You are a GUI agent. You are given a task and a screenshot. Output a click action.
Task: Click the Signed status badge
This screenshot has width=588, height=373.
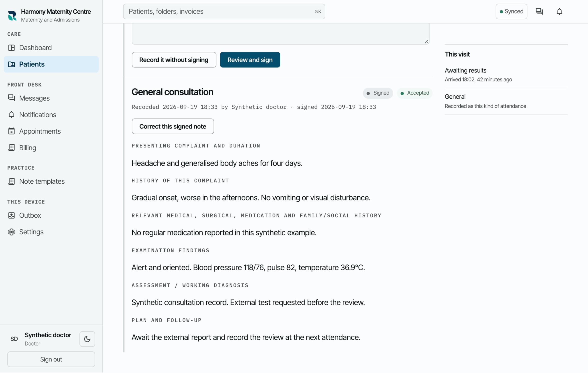coord(378,93)
